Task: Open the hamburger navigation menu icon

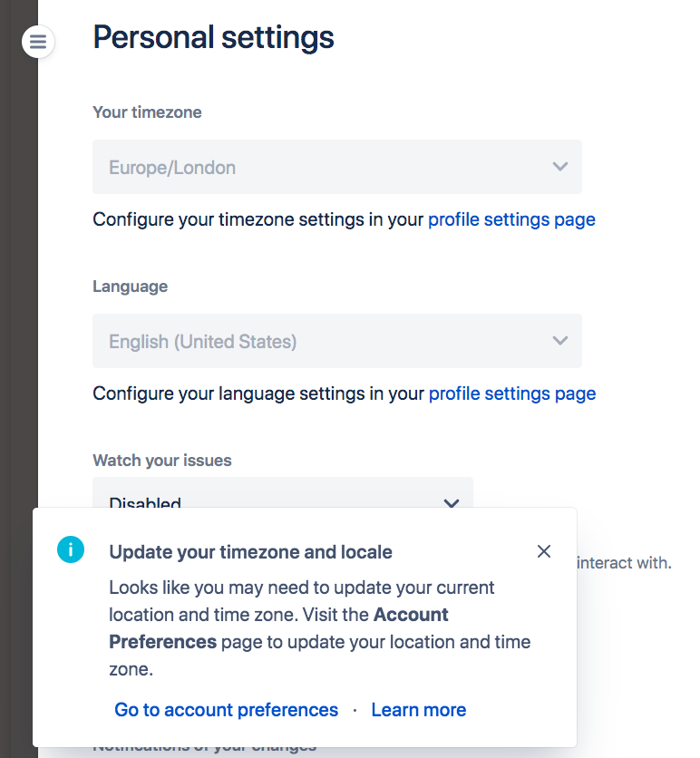Action: pyautogui.click(x=38, y=42)
